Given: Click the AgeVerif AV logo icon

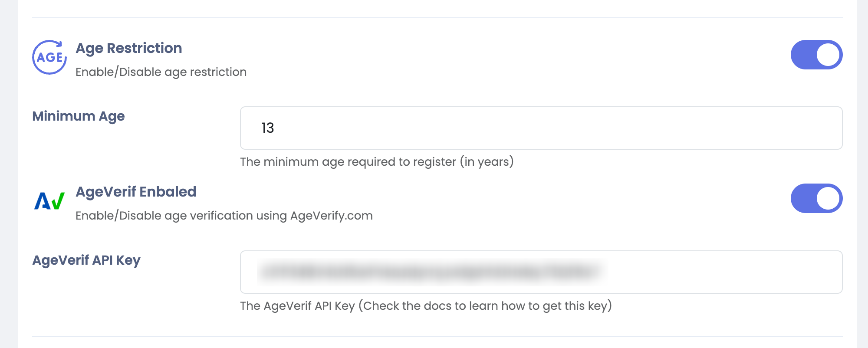Looking at the screenshot, I should pyautogui.click(x=49, y=201).
